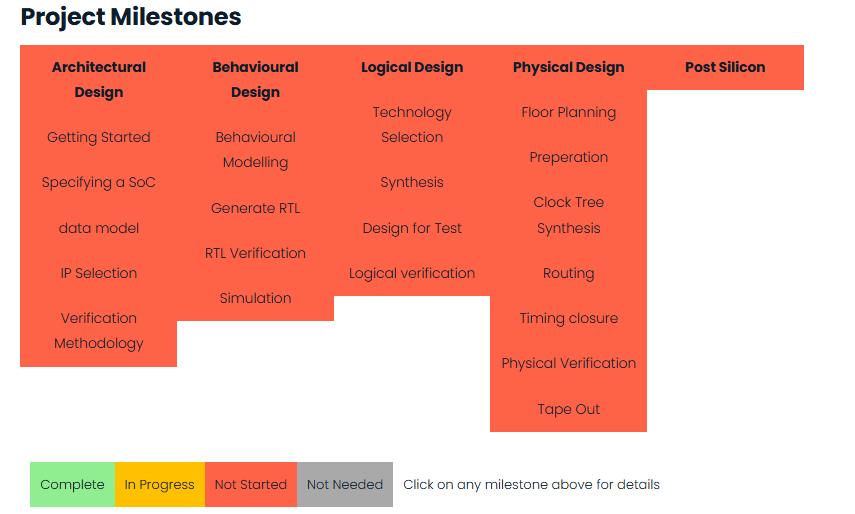Select the Design for Test milestone
Viewport: 855px width, 514px height.
(x=412, y=228)
